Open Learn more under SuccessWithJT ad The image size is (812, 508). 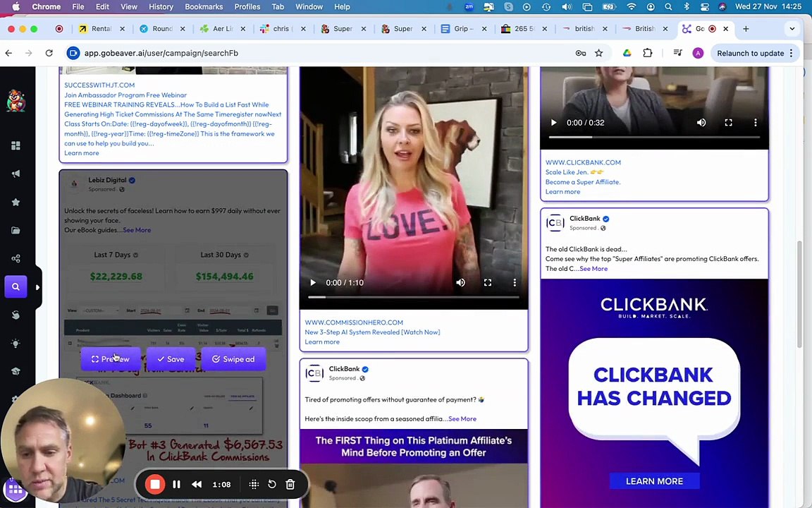point(81,153)
